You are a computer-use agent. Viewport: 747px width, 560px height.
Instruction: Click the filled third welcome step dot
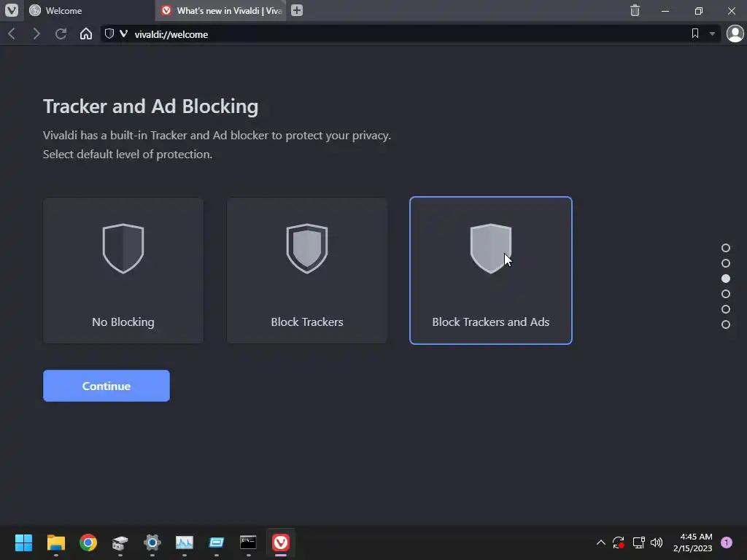tap(726, 279)
